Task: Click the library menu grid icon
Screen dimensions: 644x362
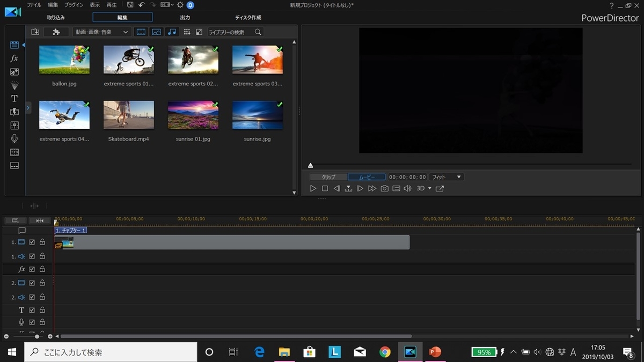Action: (187, 32)
